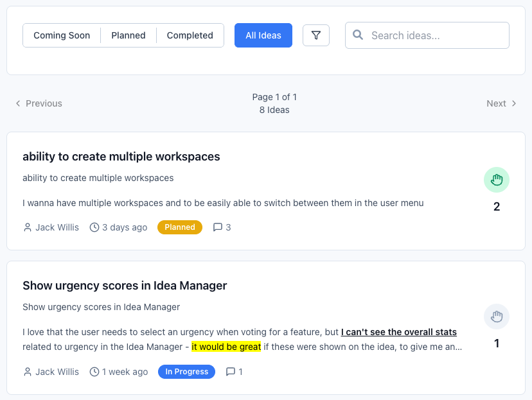Switch to the Coming Soon tab
Viewport: 532px width, 400px height.
click(x=62, y=35)
